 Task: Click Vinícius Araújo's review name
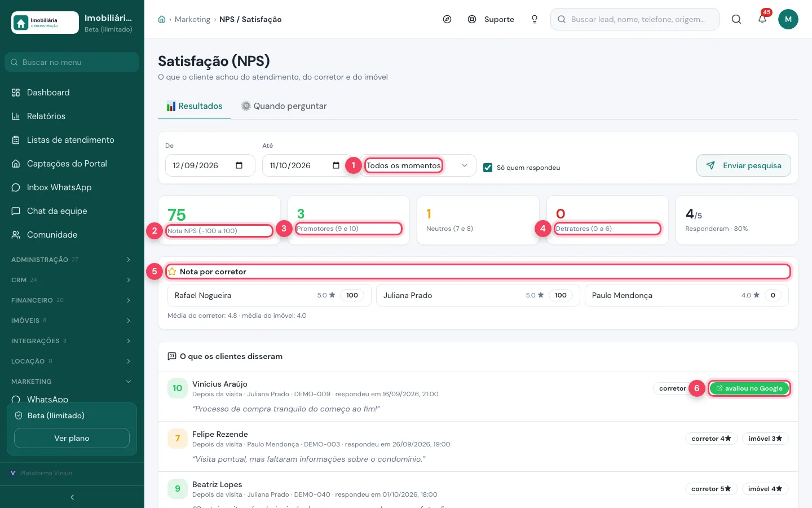(x=220, y=384)
